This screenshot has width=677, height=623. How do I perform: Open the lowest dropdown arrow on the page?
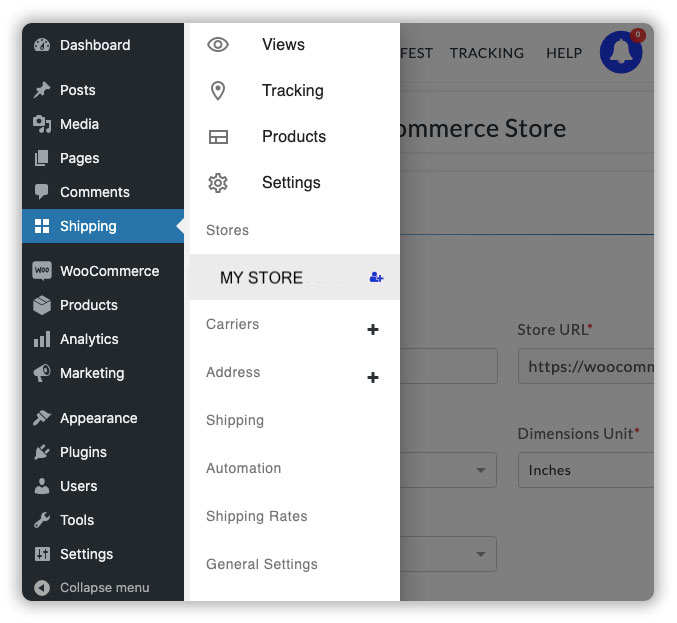tap(481, 554)
